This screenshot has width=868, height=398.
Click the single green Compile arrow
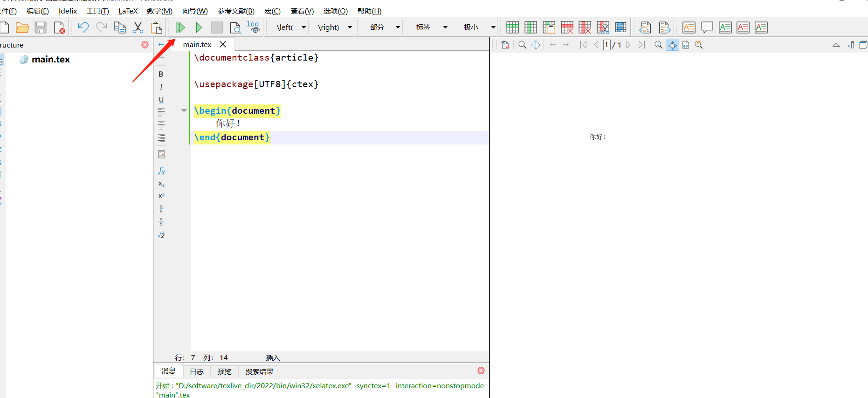pos(199,27)
